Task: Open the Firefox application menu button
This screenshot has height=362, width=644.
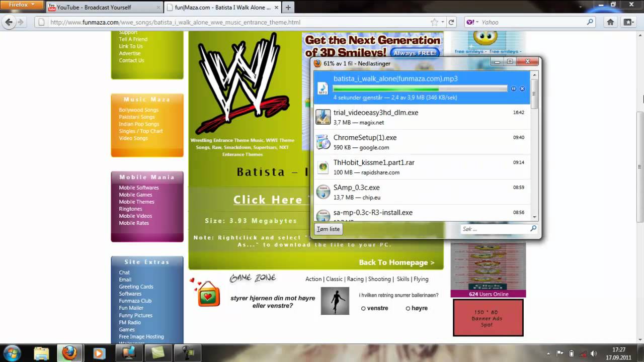Action: [x=22, y=5]
